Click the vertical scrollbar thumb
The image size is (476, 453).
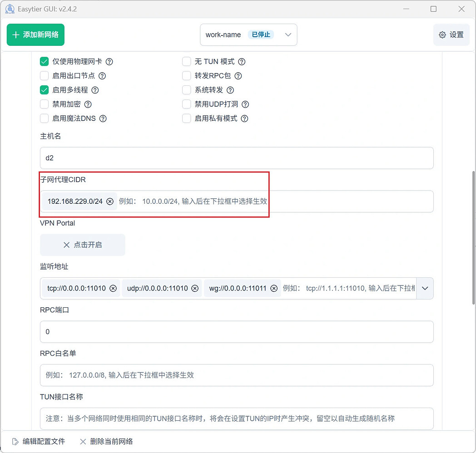pos(473,237)
